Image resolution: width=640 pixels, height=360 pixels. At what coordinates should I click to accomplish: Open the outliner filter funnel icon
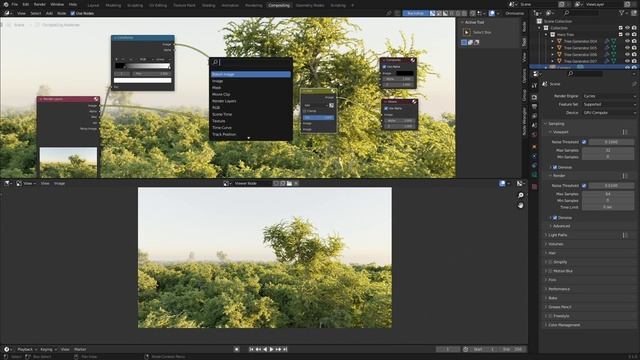point(622,13)
